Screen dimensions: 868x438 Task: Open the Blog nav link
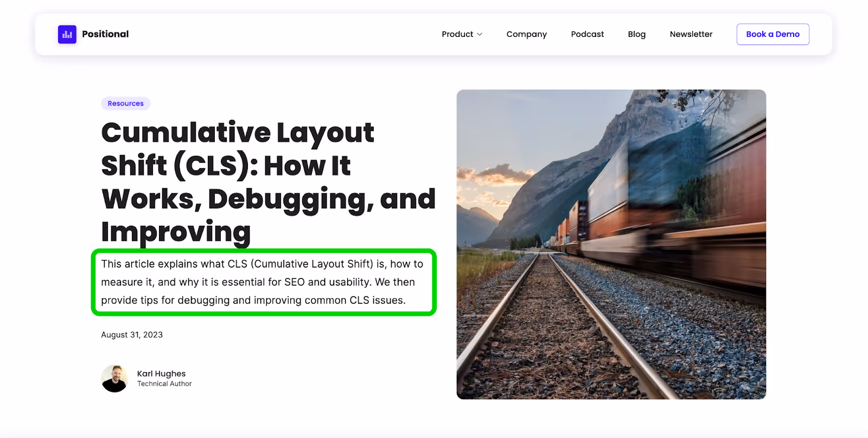(636, 34)
